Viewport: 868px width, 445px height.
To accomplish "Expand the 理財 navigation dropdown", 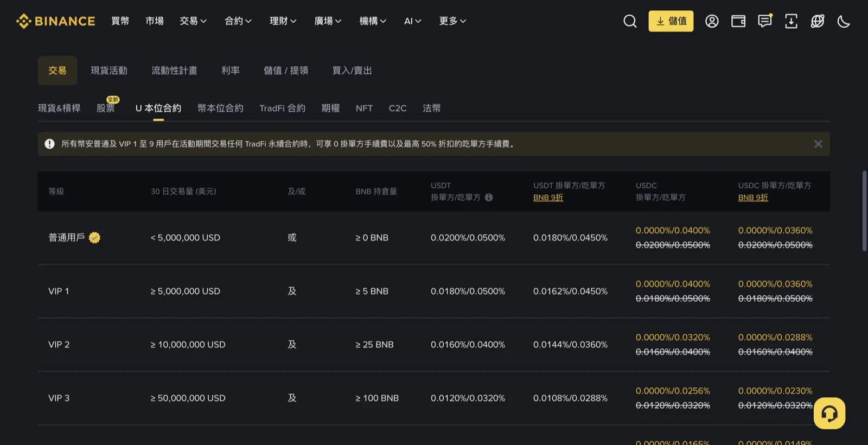I will [x=283, y=21].
